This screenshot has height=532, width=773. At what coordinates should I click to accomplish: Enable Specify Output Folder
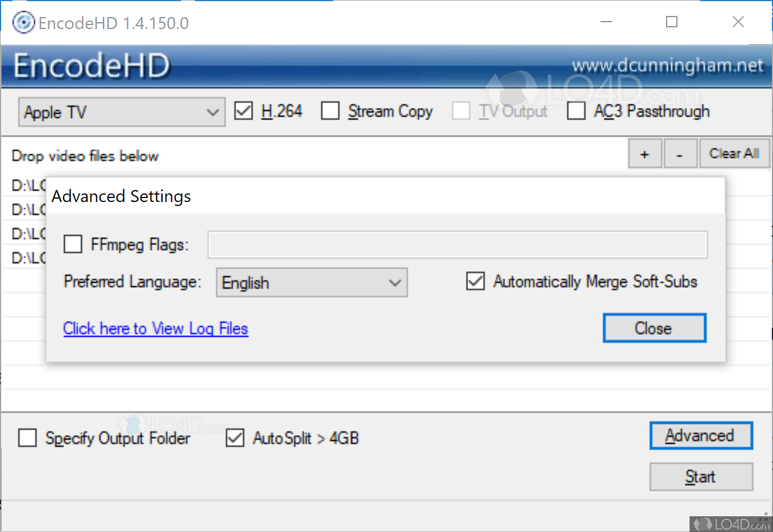point(27,438)
